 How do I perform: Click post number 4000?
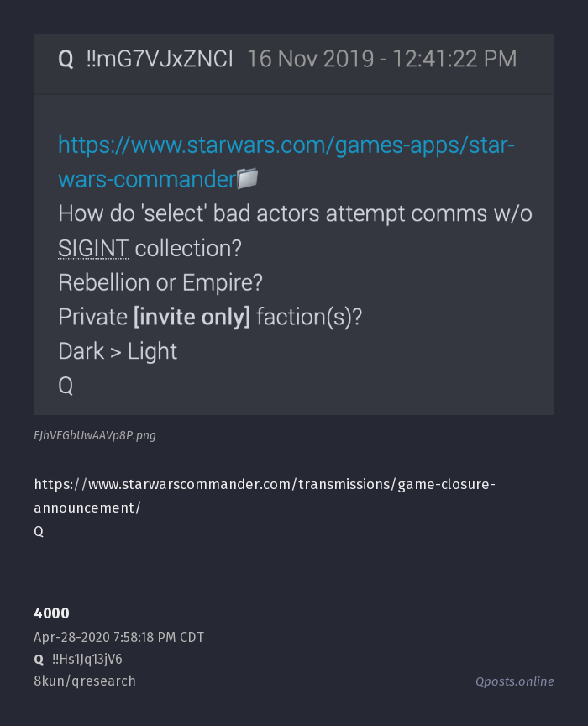[x=51, y=613]
